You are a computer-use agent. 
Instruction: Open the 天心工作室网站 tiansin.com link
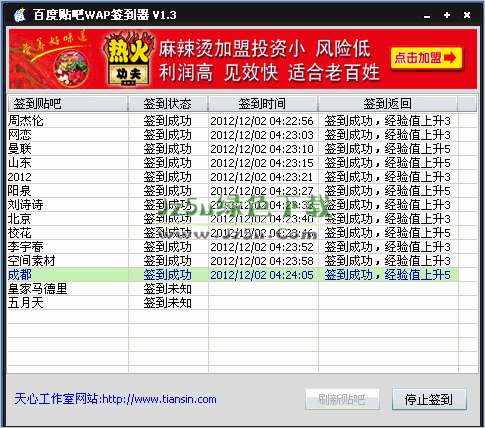115,399
